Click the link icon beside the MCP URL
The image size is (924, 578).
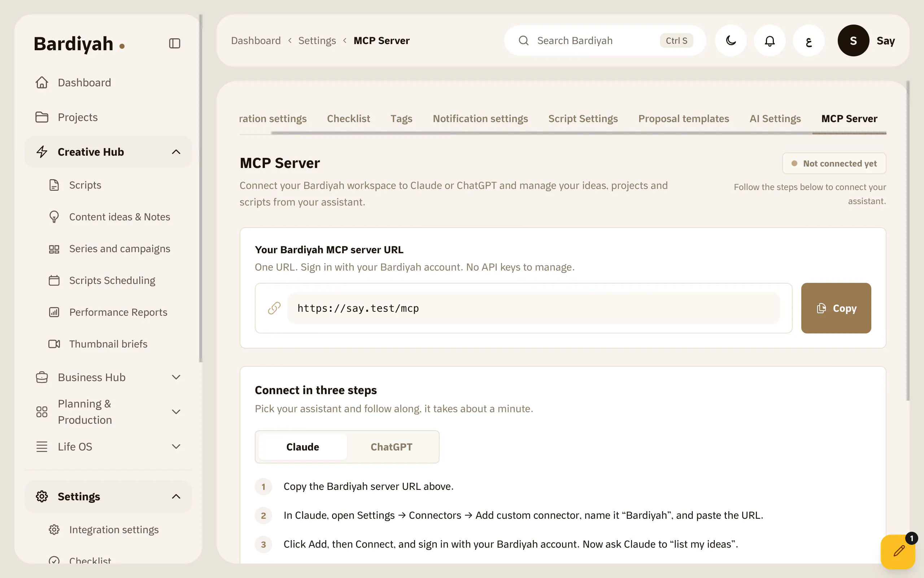click(274, 308)
